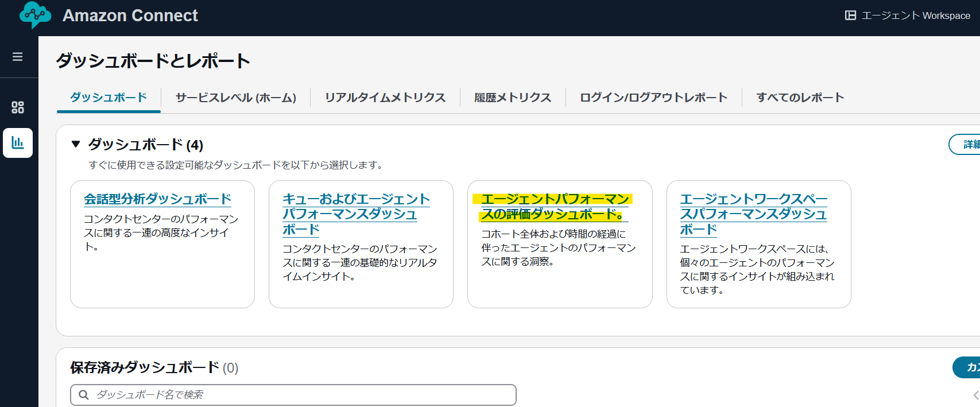Screen dimensions: 980x407
Task: Click the Amazon Connect cloud logo
Action: [35, 15]
